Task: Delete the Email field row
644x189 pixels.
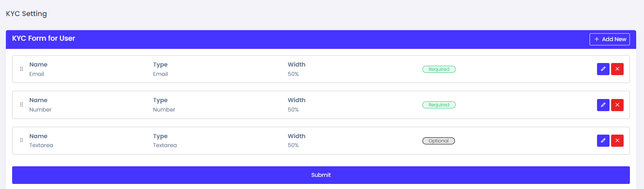Action: pos(617,69)
